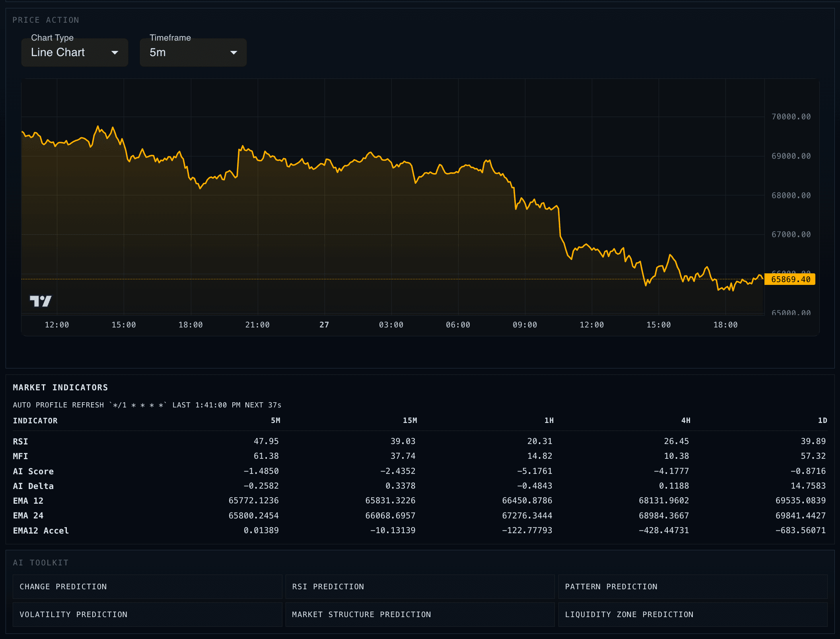Open LIQUIDITY ZONE PREDICTION

[x=693, y=614]
